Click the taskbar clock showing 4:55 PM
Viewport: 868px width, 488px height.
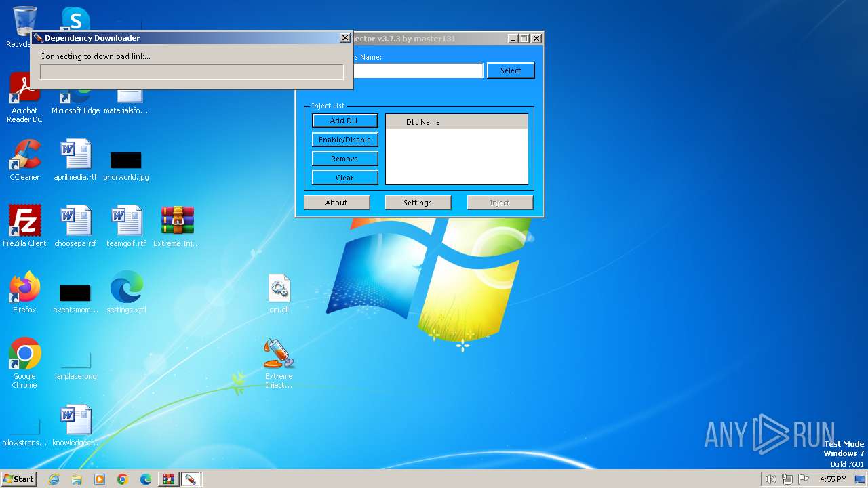tap(833, 479)
